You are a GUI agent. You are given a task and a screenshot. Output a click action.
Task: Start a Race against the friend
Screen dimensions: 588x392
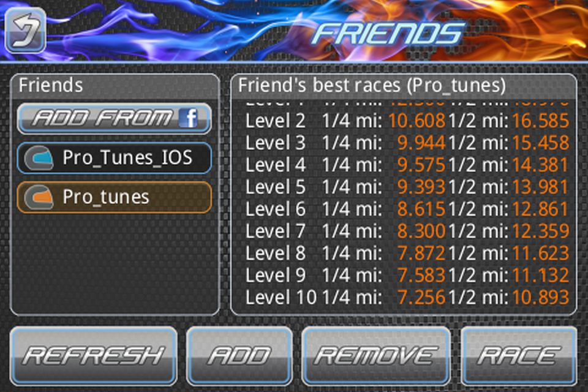click(519, 356)
